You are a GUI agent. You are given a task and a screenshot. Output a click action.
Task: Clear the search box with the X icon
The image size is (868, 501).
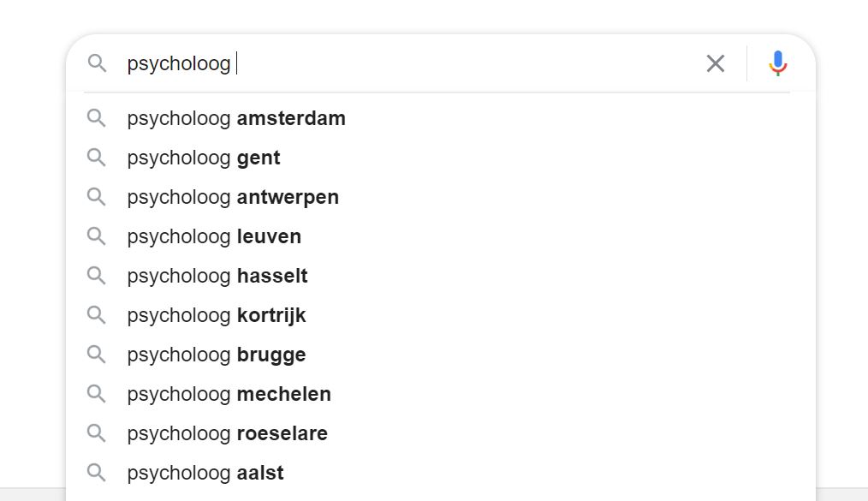pyautogui.click(x=715, y=63)
